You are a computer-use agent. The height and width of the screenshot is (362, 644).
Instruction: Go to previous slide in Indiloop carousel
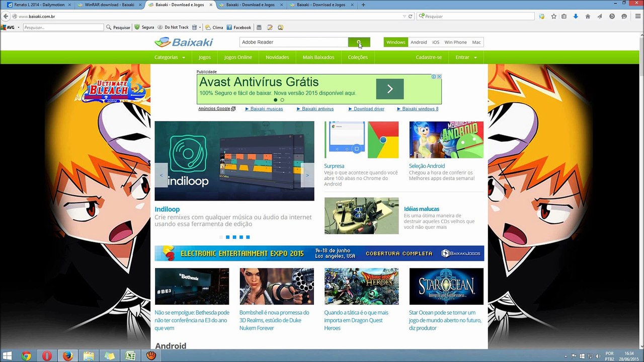tap(161, 175)
